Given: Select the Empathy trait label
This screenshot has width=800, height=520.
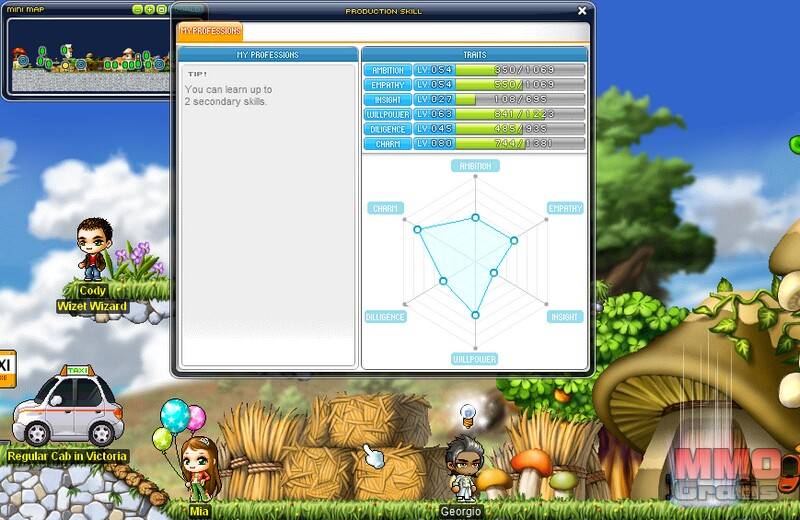Looking at the screenshot, I should [387, 85].
